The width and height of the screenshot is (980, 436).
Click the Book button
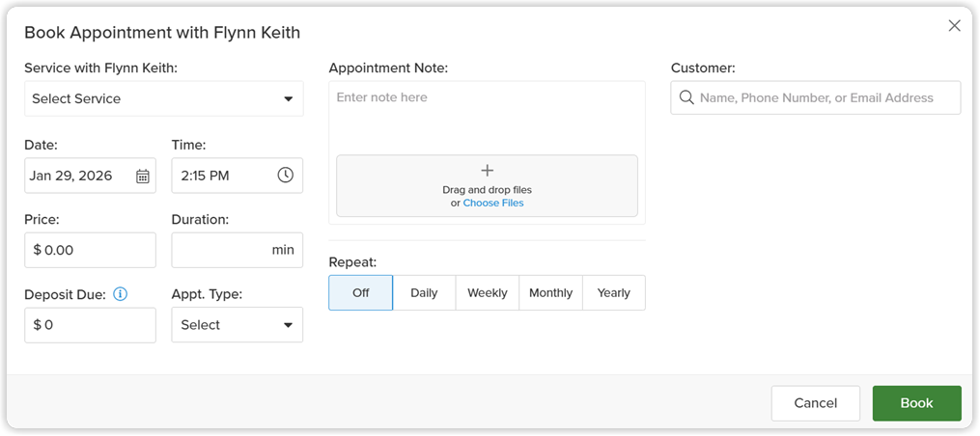pos(917,403)
